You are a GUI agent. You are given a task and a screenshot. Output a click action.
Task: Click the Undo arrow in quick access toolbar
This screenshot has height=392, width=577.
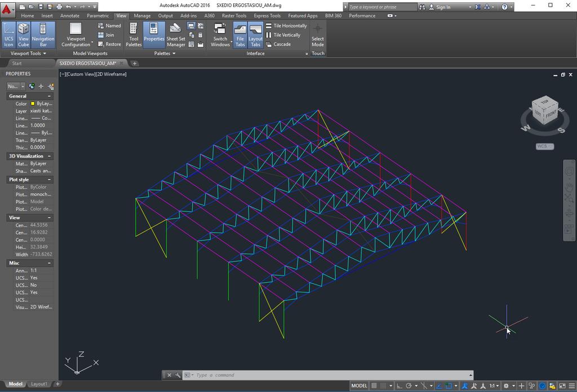68,7
